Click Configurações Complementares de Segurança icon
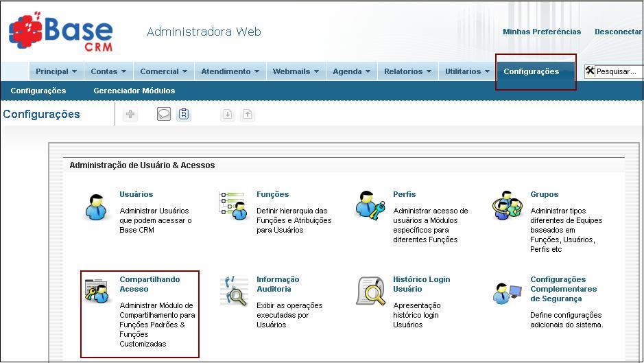Viewport: 644px width, 363px height. point(508,293)
